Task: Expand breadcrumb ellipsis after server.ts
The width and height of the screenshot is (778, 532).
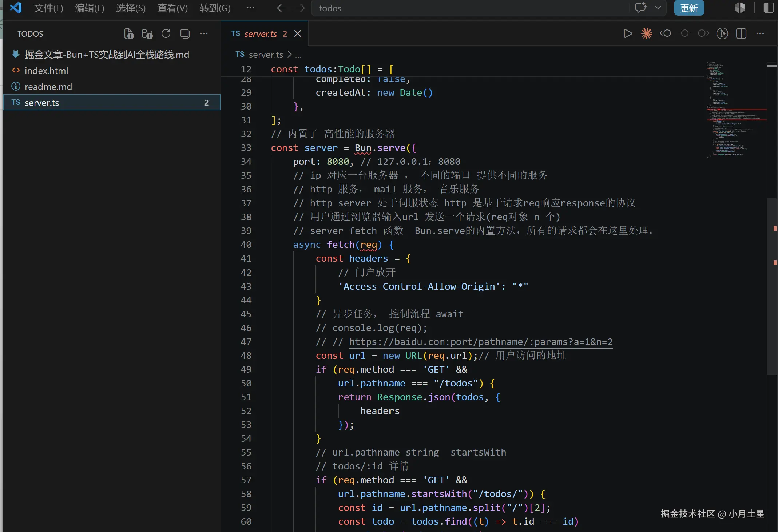Action: pos(298,55)
